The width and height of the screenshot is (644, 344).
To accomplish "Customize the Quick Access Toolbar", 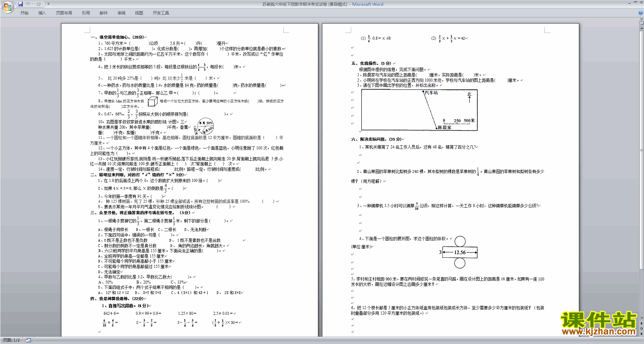I will coord(48,4).
